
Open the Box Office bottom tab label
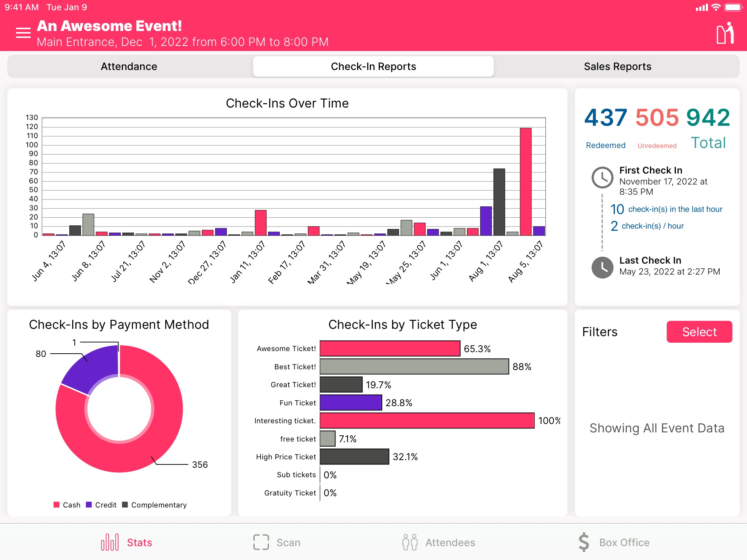[624, 542]
